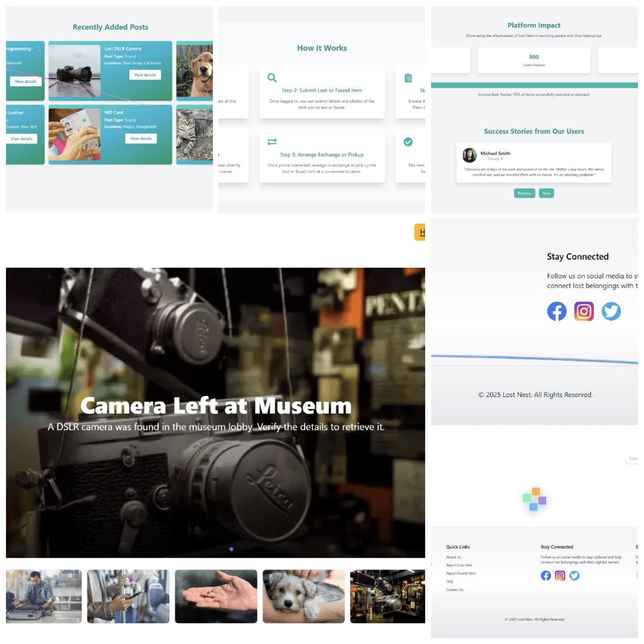This screenshot has width=644, height=644.
Task: Open the small Instagram icon in footer
Action: [560, 575]
